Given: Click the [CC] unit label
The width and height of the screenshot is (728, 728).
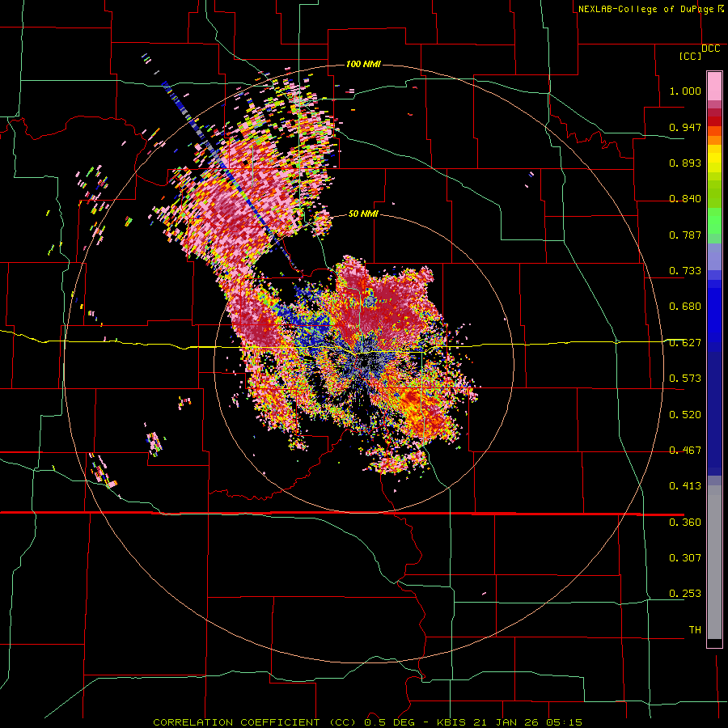Looking at the screenshot, I should (x=690, y=56).
